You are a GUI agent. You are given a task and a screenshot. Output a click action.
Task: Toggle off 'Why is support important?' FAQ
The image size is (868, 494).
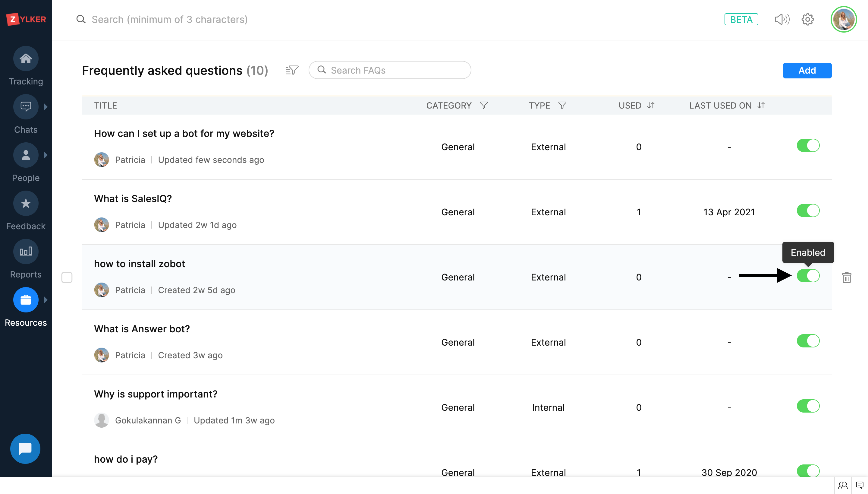(808, 406)
